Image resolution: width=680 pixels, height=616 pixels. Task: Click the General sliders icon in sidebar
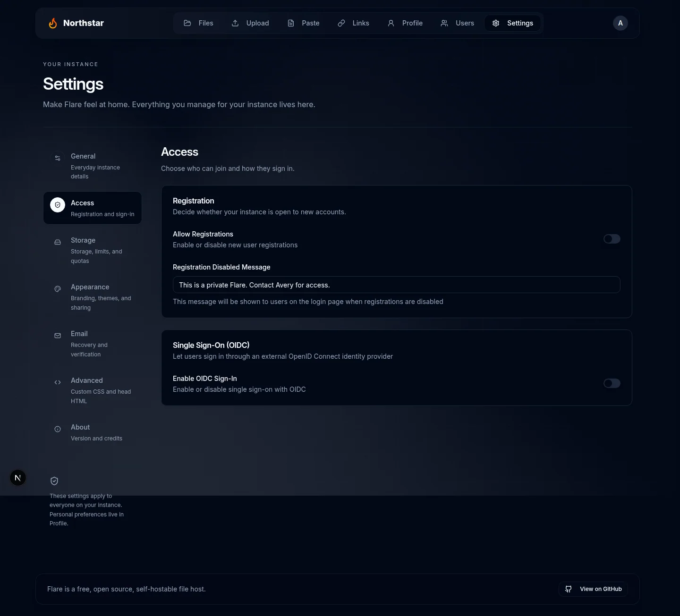(58, 158)
